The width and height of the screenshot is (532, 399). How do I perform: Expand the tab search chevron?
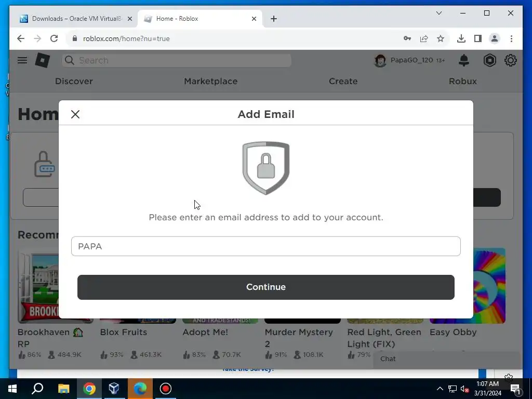click(x=438, y=13)
